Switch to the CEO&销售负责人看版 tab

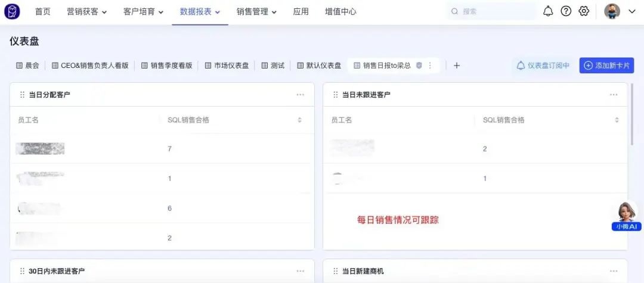point(90,66)
